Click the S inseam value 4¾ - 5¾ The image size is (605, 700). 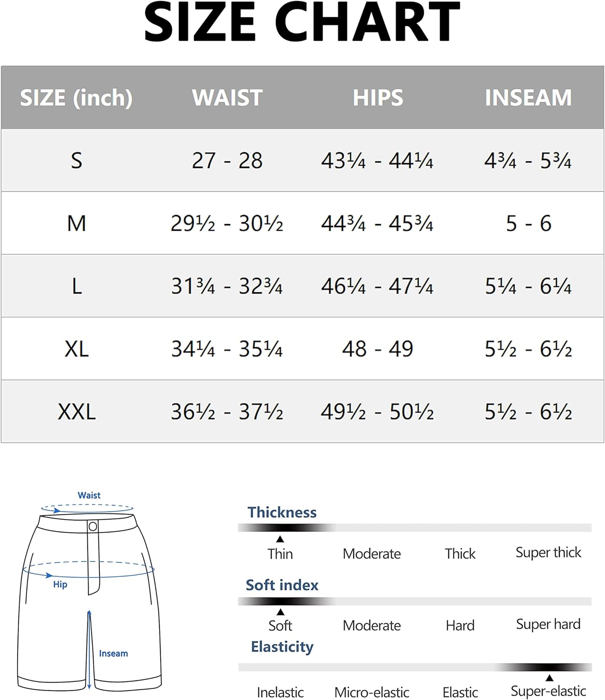528,161
